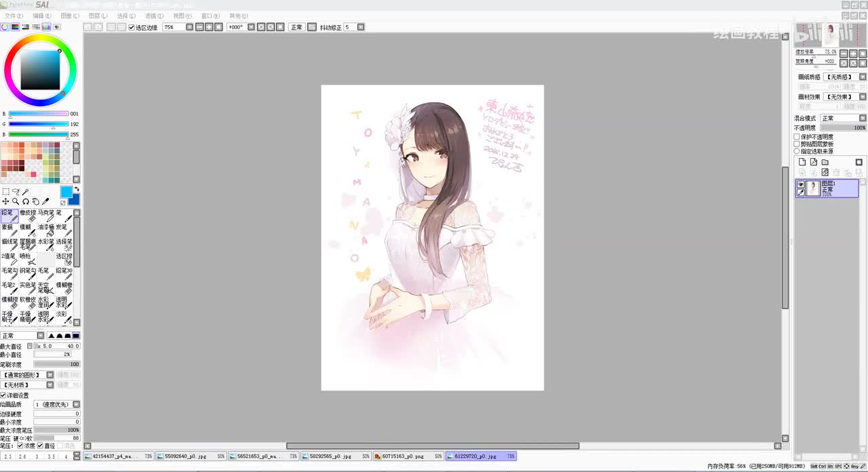Screen dimensions: 868x472
Task: Open the zoom percentage 75% dropdown
Action: click(188, 27)
